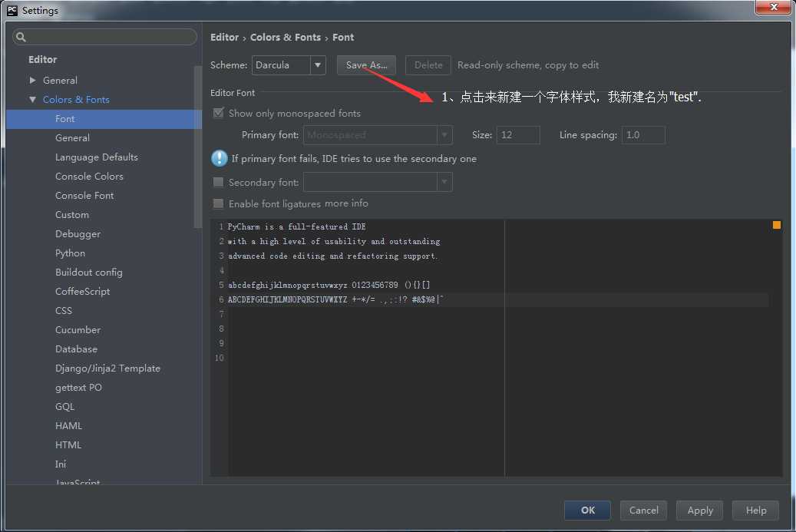Click preview line 'PyCharm is a full-featured IDE'

point(296,227)
